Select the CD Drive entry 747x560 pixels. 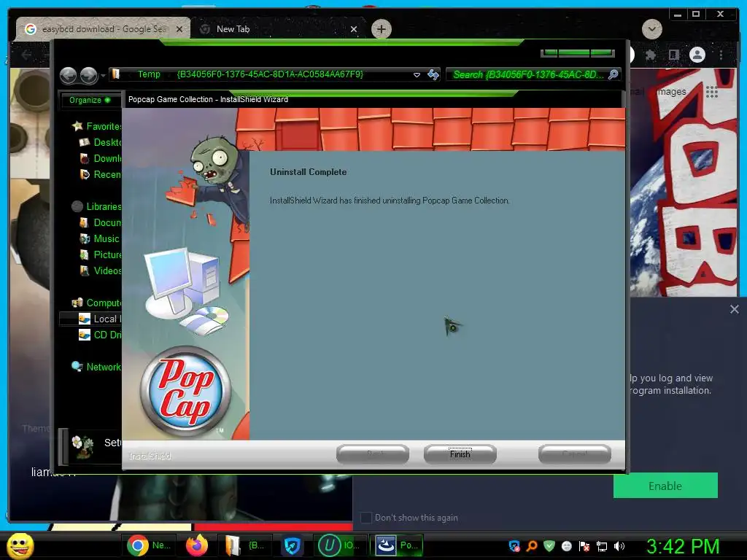101,335
